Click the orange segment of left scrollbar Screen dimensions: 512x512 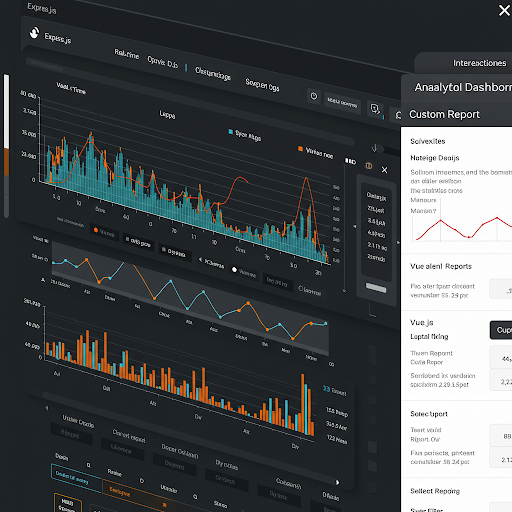6,162
